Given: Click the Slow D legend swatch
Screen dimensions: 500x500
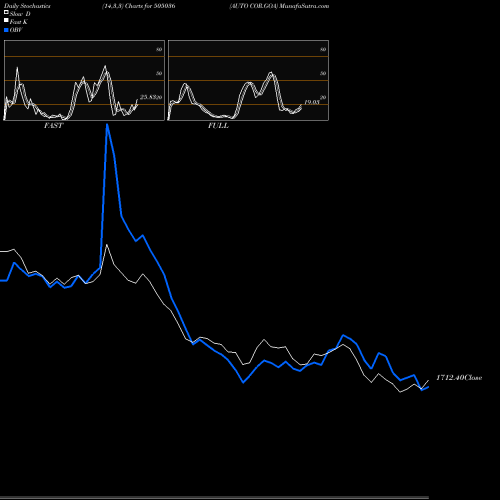Looking at the screenshot, I should coord(6,13).
